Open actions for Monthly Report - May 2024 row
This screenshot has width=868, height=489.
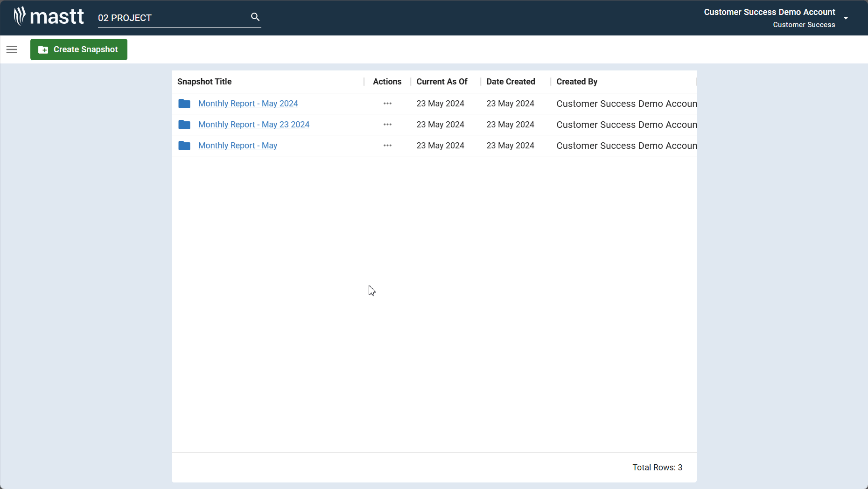coord(387,104)
